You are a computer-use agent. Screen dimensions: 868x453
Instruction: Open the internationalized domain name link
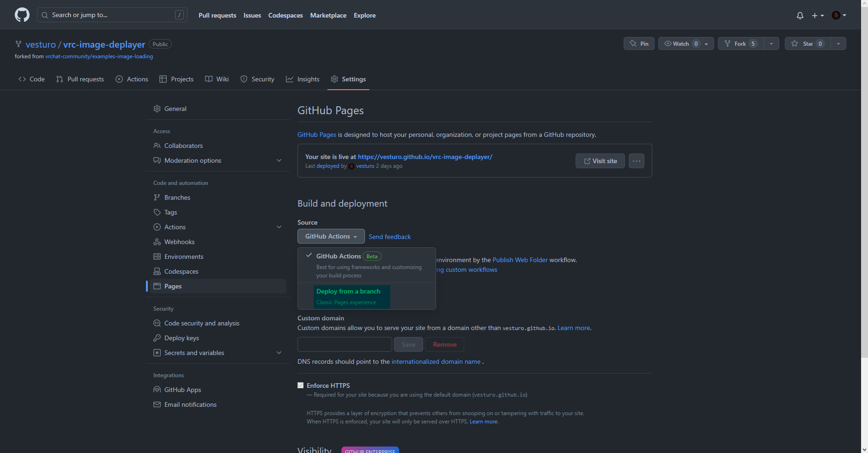point(436,361)
